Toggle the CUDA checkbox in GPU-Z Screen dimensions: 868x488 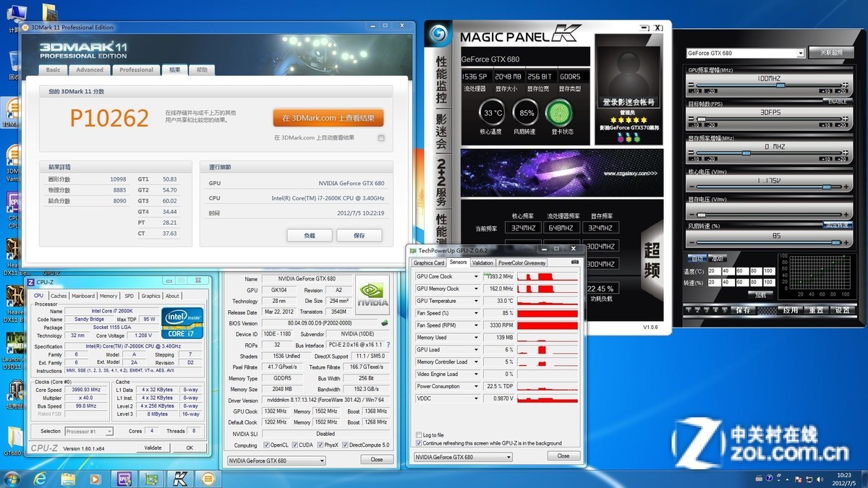pyautogui.click(x=294, y=445)
